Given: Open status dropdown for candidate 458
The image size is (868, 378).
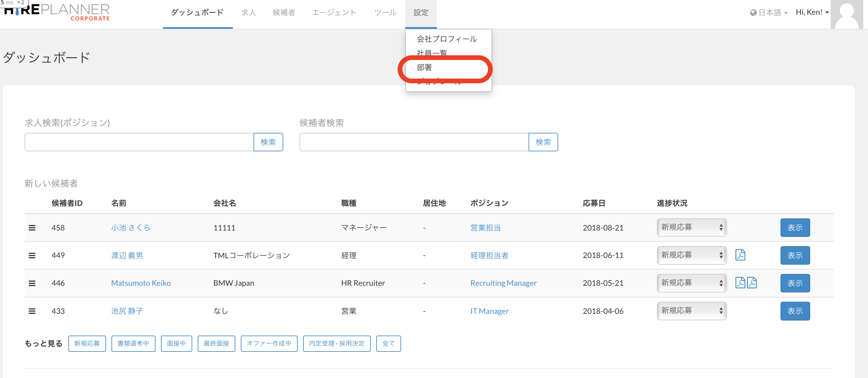Looking at the screenshot, I should click(691, 227).
